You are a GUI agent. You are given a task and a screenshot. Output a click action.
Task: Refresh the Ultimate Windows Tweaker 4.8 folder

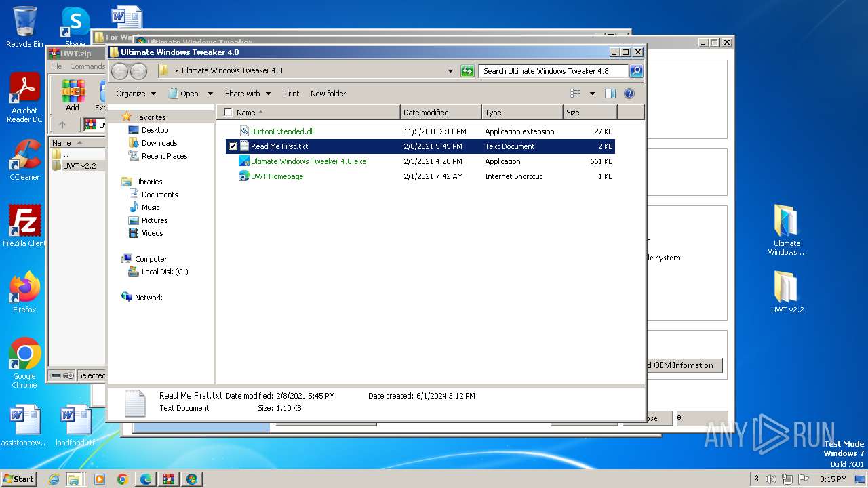[x=467, y=70]
